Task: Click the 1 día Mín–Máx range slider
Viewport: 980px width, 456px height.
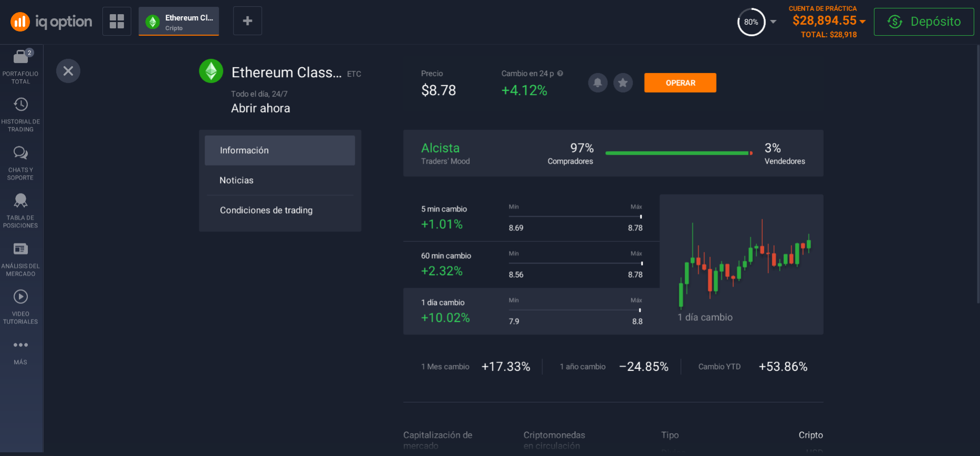Action: coord(575,310)
